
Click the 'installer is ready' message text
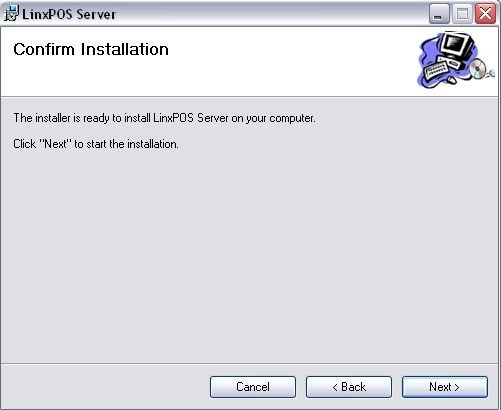(164, 118)
